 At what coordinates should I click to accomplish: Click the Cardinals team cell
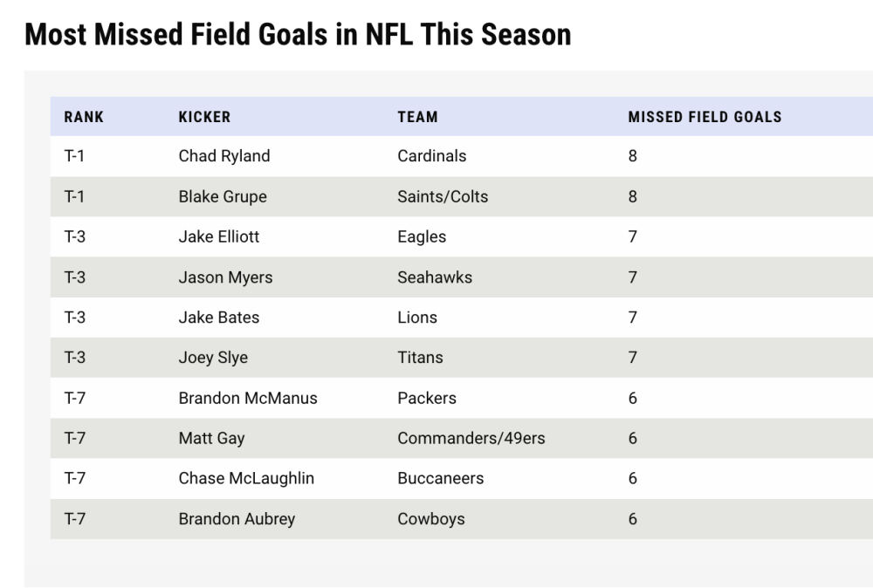(431, 156)
